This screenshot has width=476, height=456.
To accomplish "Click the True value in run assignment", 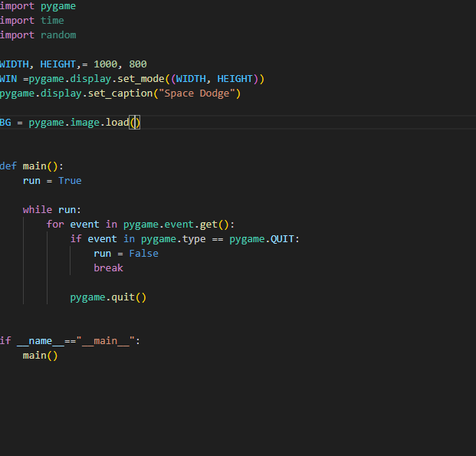I will click(70, 181).
